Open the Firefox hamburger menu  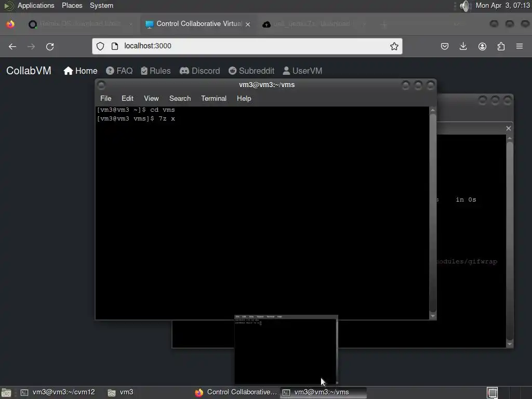coord(520,46)
